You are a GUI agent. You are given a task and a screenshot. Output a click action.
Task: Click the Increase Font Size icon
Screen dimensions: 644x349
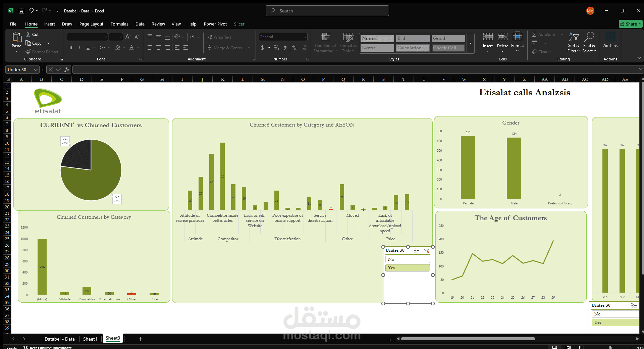pos(128,37)
